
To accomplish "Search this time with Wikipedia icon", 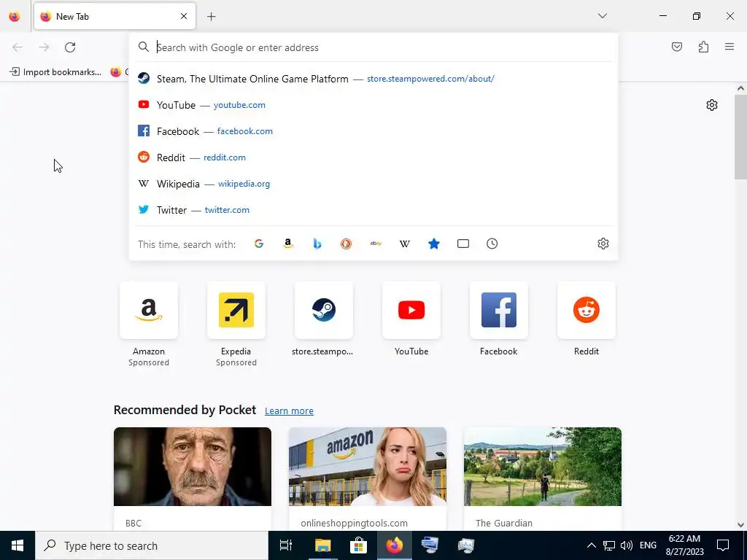I will click(404, 244).
